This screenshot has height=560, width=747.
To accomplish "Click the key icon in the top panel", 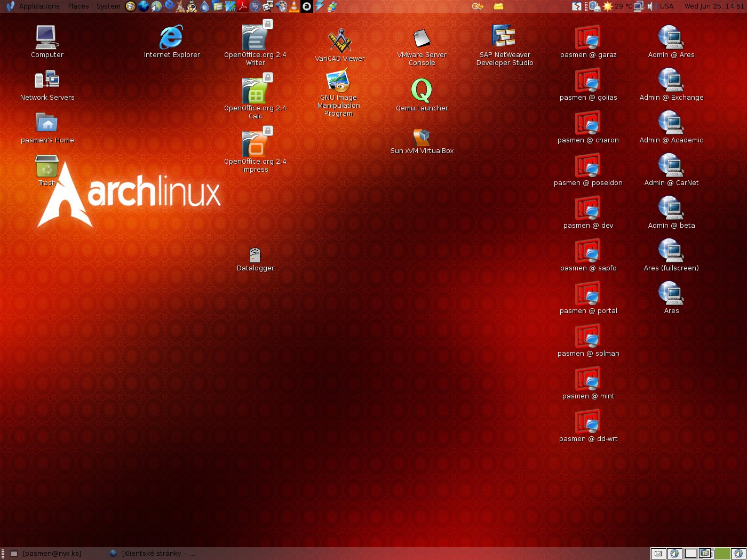I will click(478, 6).
